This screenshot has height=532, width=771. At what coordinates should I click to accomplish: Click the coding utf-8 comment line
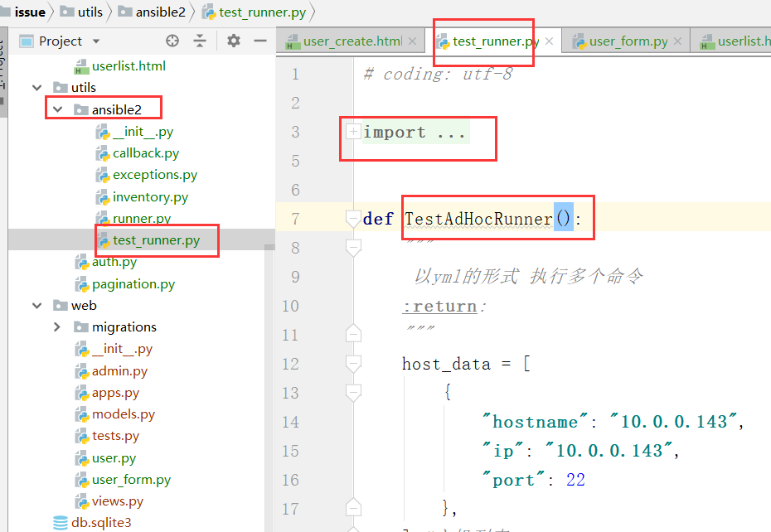tap(438, 74)
